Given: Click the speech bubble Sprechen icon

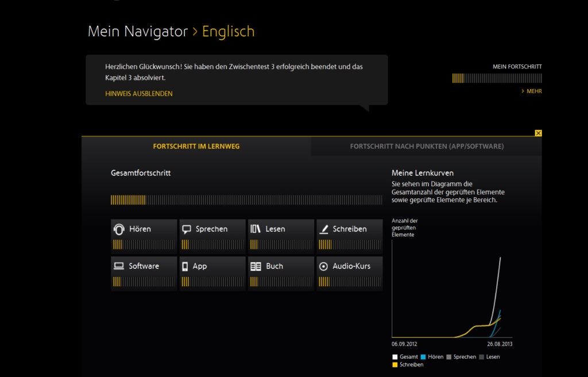Looking at the screenshot, I should [x=187, y=229].
